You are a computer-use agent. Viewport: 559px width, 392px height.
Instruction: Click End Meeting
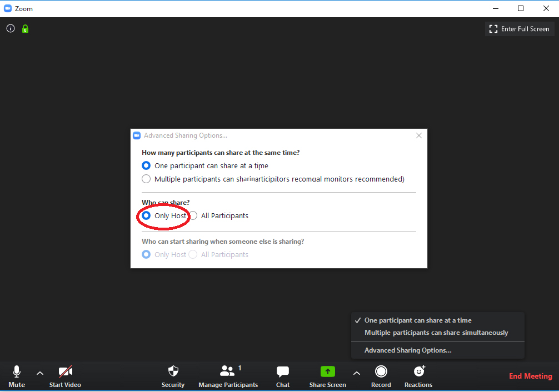click(x=530, y=376)
